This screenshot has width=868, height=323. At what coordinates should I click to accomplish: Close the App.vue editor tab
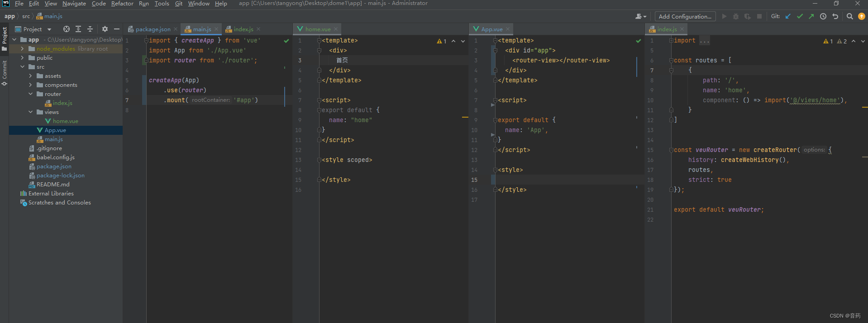(x=508, y=29)
